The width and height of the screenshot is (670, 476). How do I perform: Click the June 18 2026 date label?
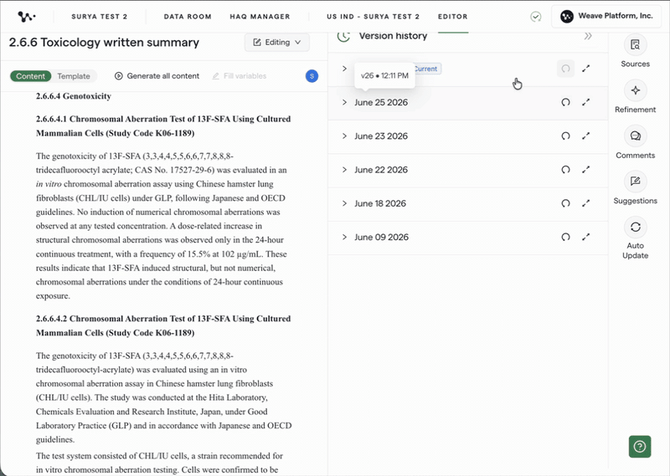[380, 203]
